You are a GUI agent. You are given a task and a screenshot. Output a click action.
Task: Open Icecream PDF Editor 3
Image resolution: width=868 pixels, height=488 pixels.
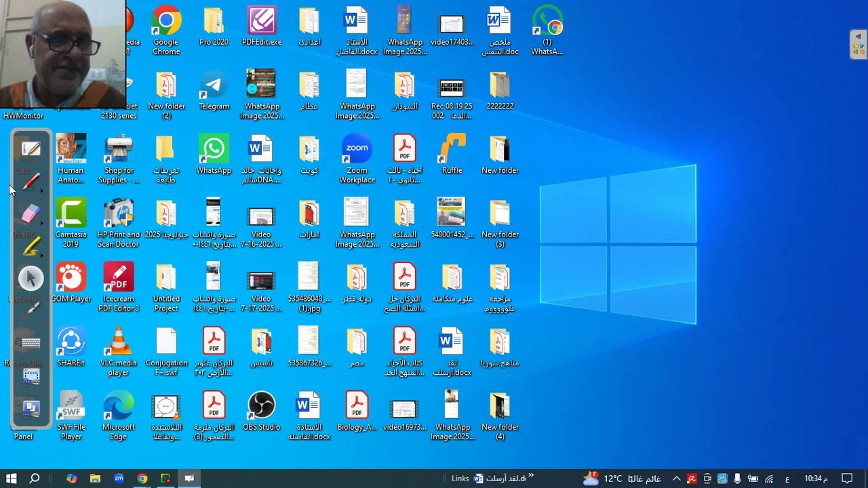tap(119, 288)
